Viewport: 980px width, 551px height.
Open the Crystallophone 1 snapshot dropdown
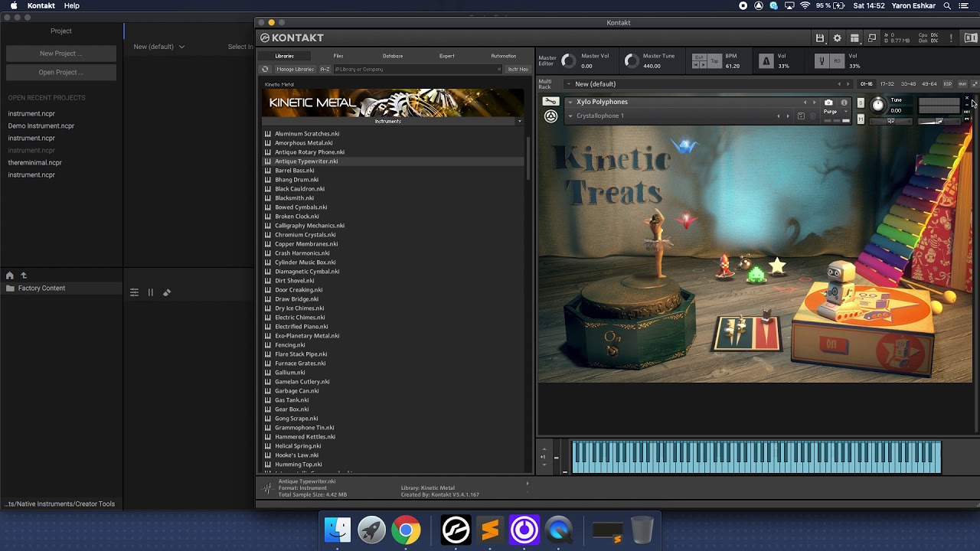tap(570, 116)
